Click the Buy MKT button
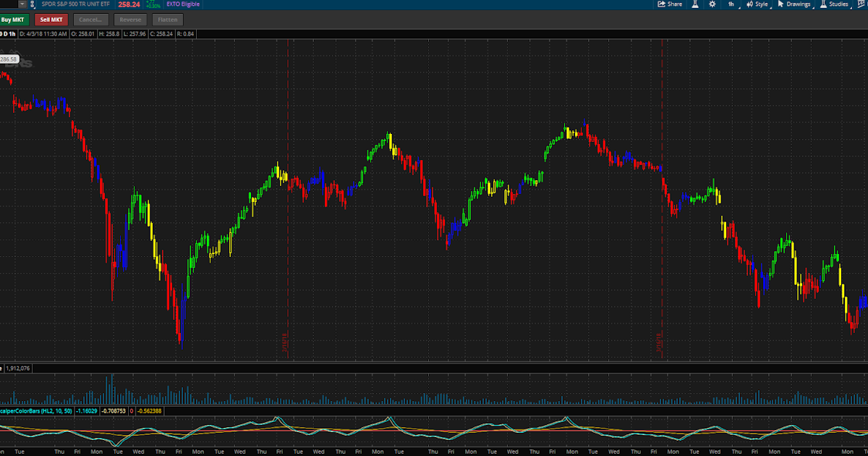 [x=14, y=20]
